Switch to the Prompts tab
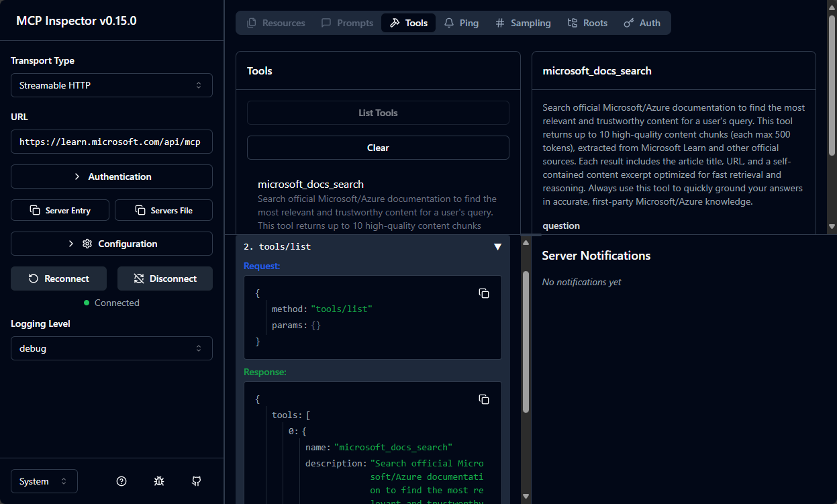837x504 pixels. (x=347, y=23)
